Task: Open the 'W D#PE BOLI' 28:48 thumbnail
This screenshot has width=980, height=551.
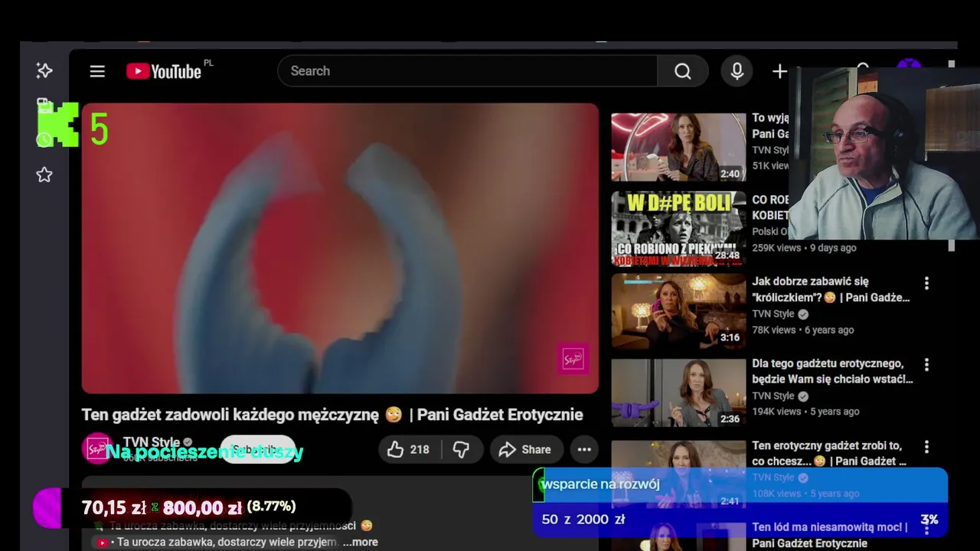Action: click(x=678, y=228)
